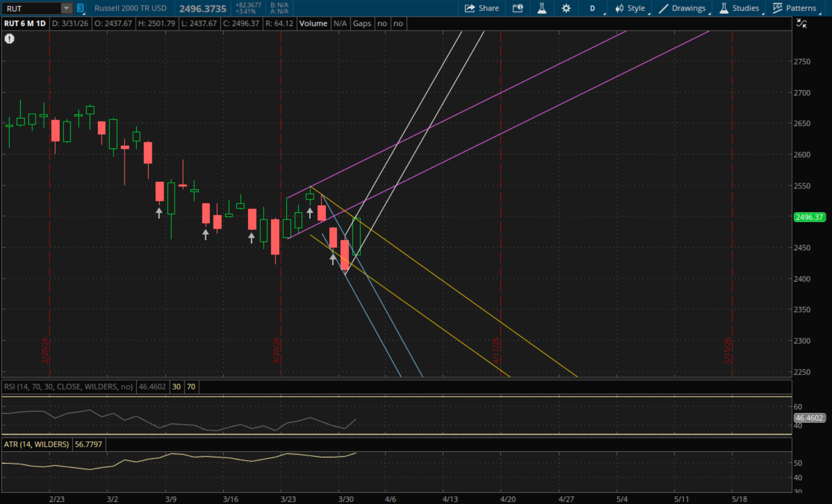Image resolution: width=832 pixels, height=504 pixels.
Task: Expand the RUT symbol dropdown arrow
Action: (66, 8)
